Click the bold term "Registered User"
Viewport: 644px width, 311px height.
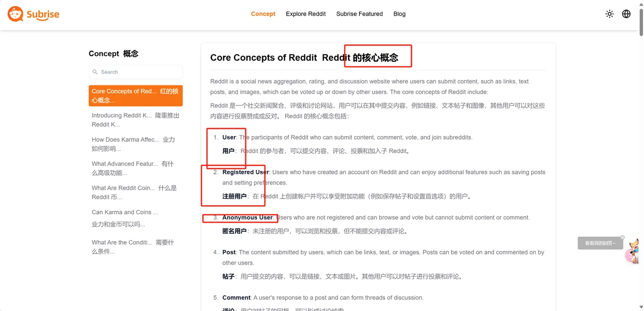tap(246, 172)
